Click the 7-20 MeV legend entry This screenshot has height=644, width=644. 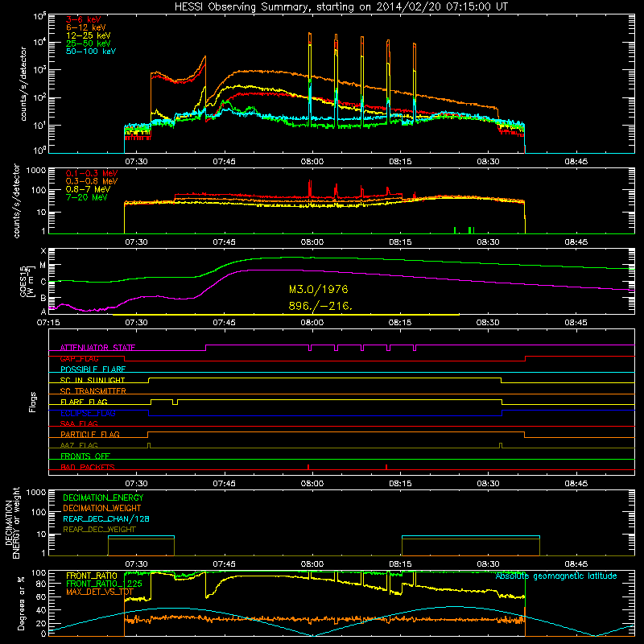pyautogui.click(x=87, y=197)
